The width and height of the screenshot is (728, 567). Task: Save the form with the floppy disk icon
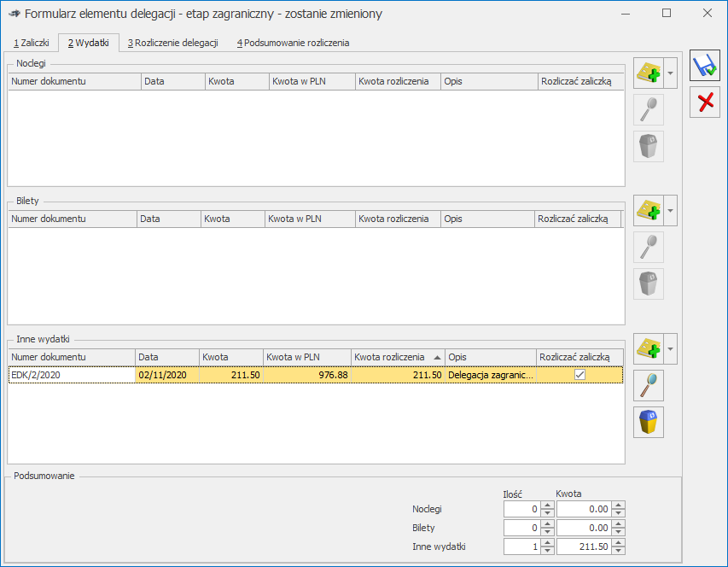(705, 66)
